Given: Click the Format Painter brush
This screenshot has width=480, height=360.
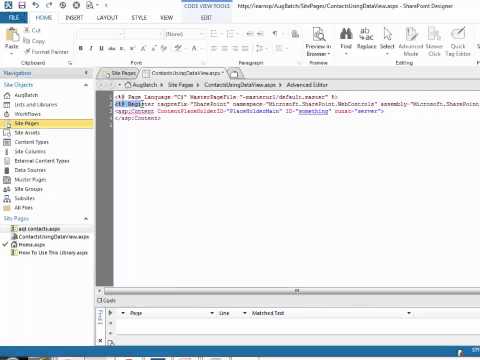Looking at the screenshot, I should (x=27, y=52).
